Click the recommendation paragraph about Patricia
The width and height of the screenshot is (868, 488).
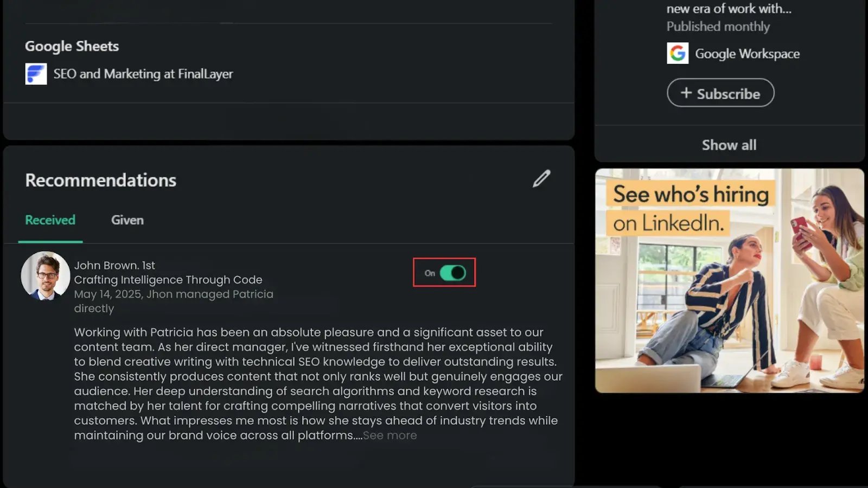click(317, 384)
